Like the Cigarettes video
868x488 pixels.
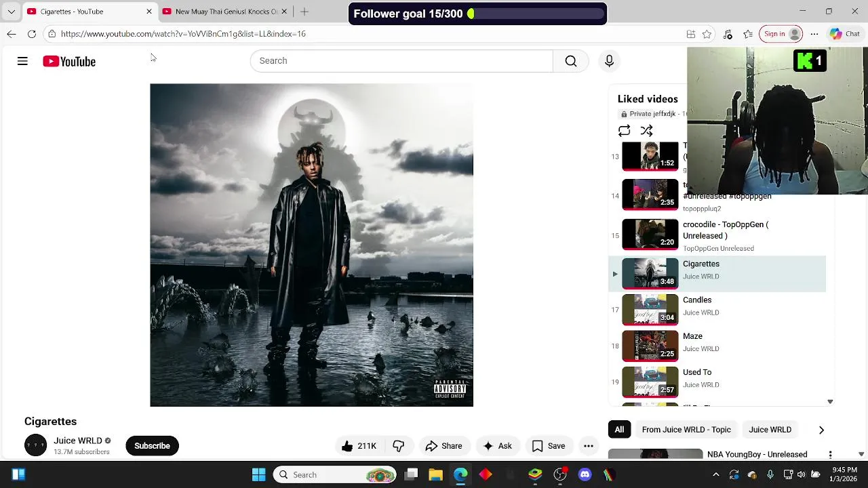click(x=359, y=446)
